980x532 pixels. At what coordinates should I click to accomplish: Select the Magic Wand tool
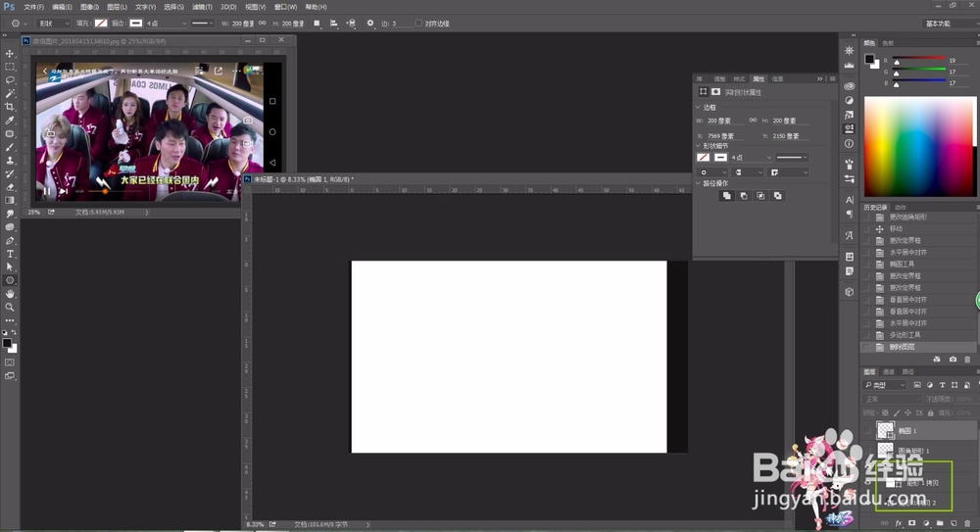[x=10, y=94]
